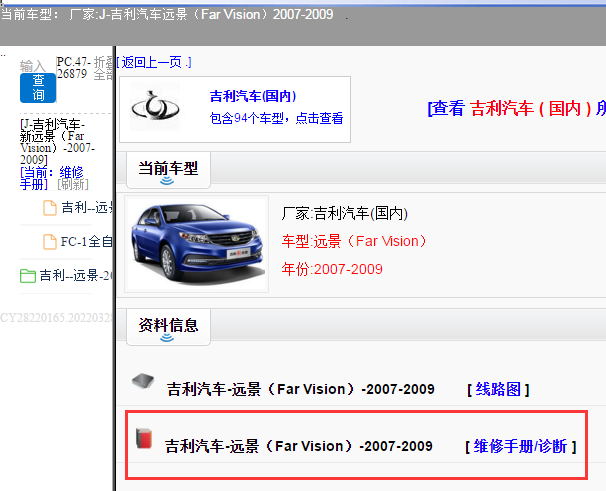Click the 厂家:吉利汽车(国内) text
606x491 pixels.
click(345, 213)
